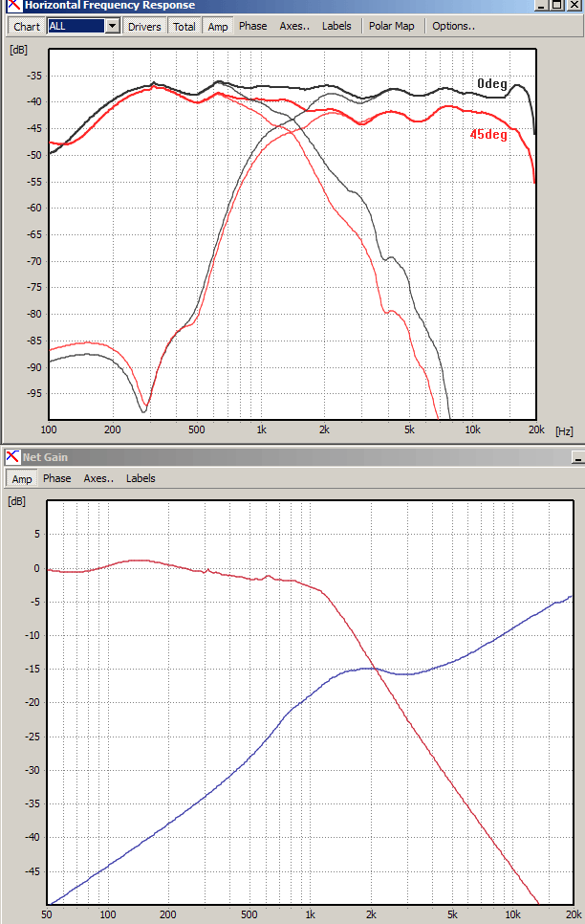Image resolution: width=585 pixels, height=924 pixels.
Task: Click the 0deg curve label
Action: coord(492,83)
